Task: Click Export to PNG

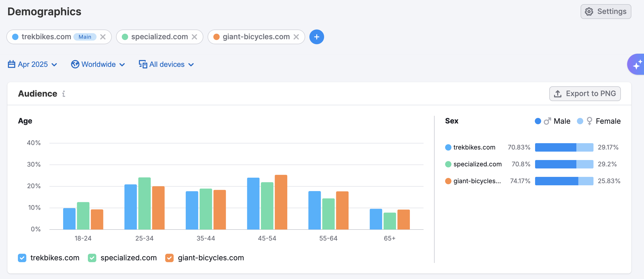Action: (585, 94)
